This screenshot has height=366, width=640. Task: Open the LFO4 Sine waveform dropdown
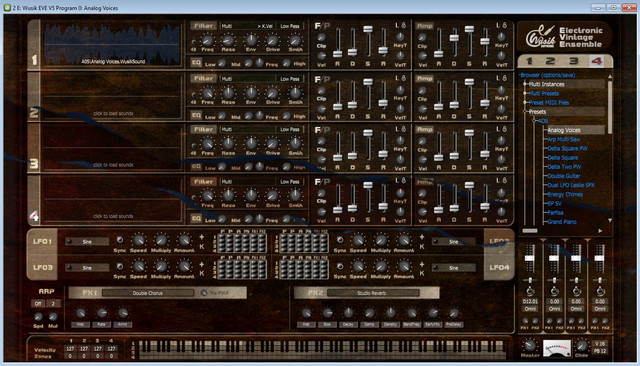point(453,268)
